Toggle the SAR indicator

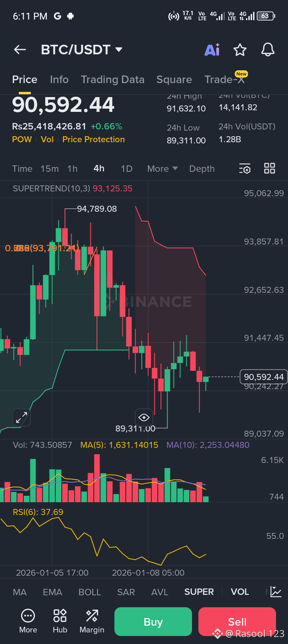point(126,592)
